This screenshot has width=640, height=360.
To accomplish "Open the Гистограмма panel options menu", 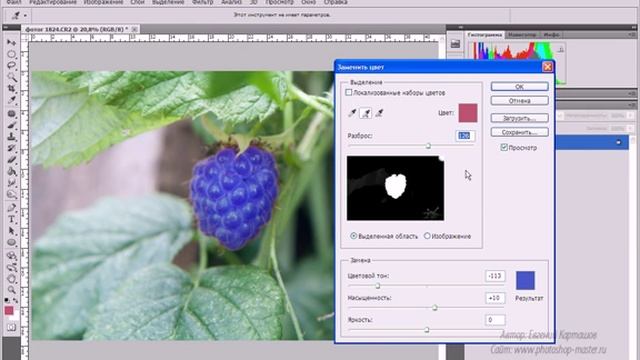I will tap(631, 35).
